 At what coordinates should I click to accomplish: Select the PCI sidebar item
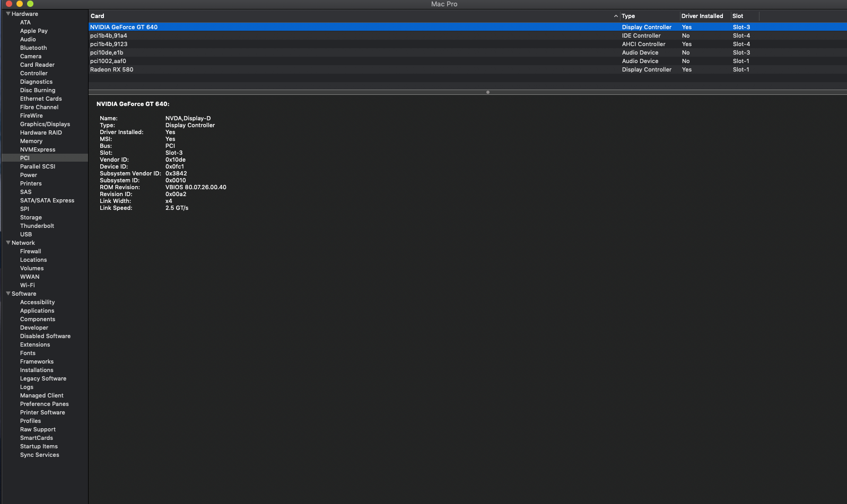pos(45,158)
